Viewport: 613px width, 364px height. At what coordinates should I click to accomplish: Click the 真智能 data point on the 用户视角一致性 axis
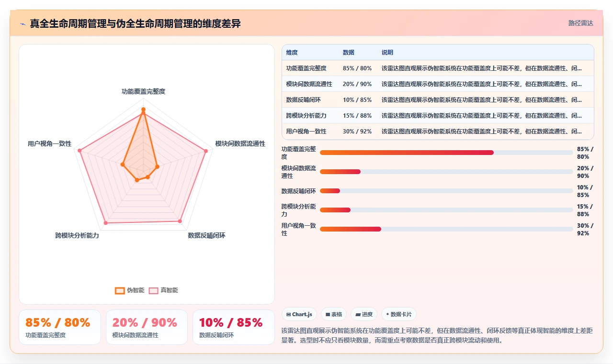click(x=79, y=151)
